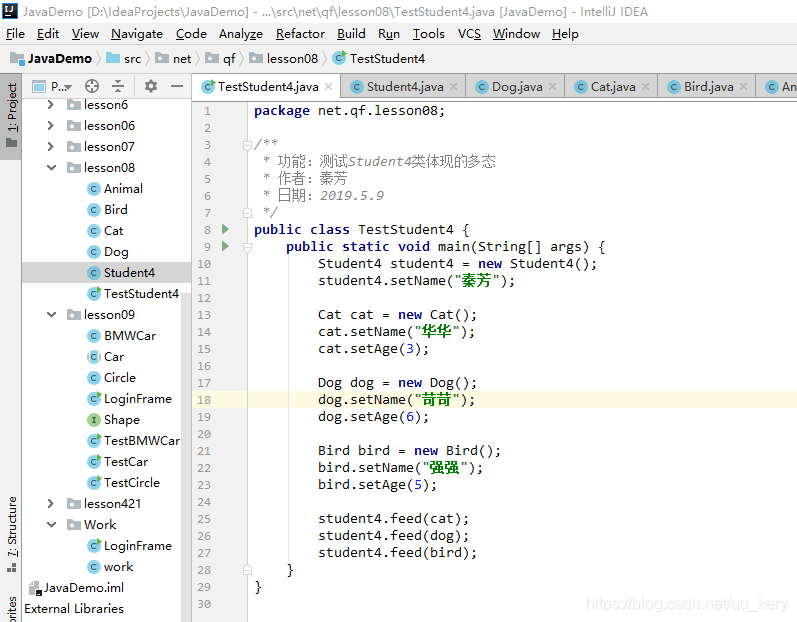Viewport: 797px width, 622px height.
Task: Hide the Project panel with minus icon
Action: click(177, 86)
